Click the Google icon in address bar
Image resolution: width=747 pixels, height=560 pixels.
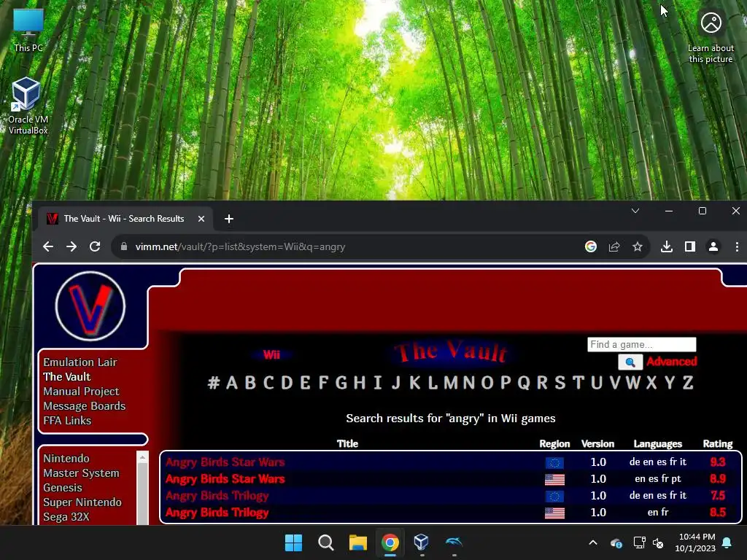tap(591, 246)
